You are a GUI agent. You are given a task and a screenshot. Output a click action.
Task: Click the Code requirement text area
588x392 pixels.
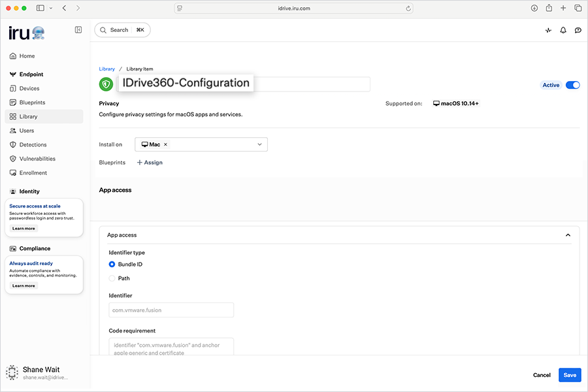coord(171,347)
